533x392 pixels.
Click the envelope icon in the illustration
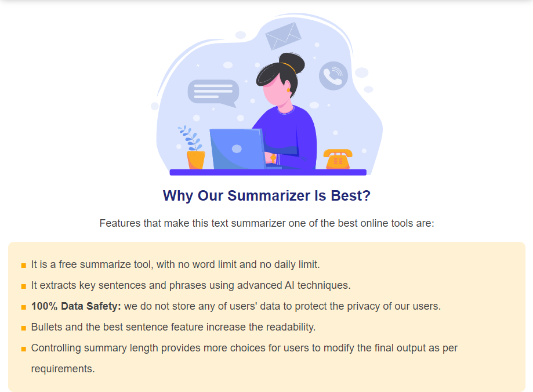(x=283, y=35)
